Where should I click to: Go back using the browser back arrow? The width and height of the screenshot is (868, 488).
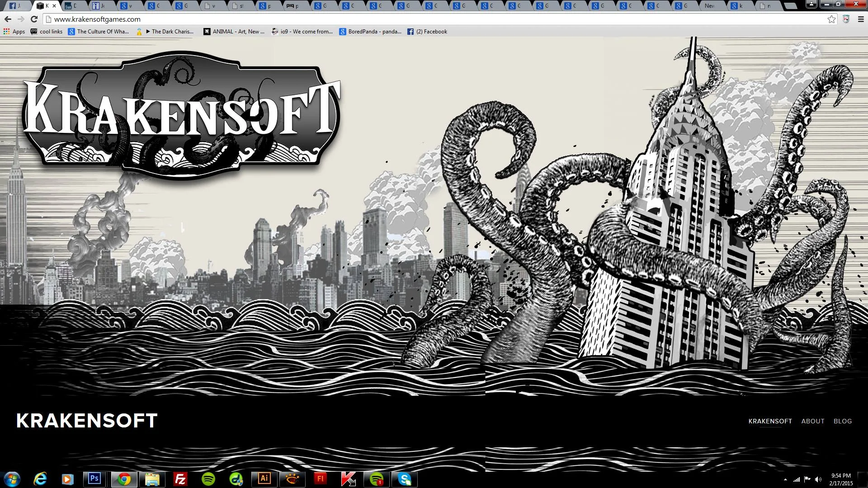(x=8, y=19)
